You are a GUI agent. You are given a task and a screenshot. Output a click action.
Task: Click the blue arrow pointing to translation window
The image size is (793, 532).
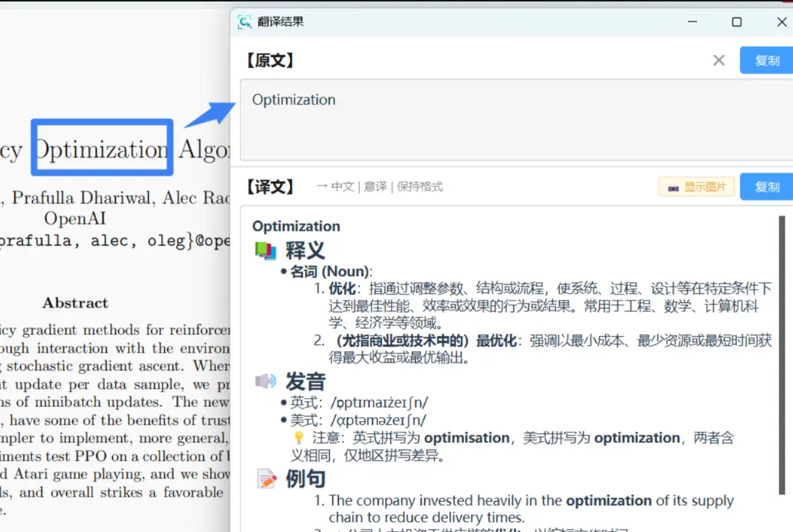tap(209, 115)
